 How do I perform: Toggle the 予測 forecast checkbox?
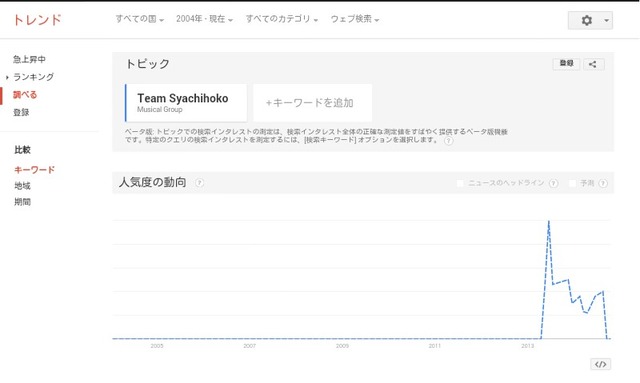point(572,183)
